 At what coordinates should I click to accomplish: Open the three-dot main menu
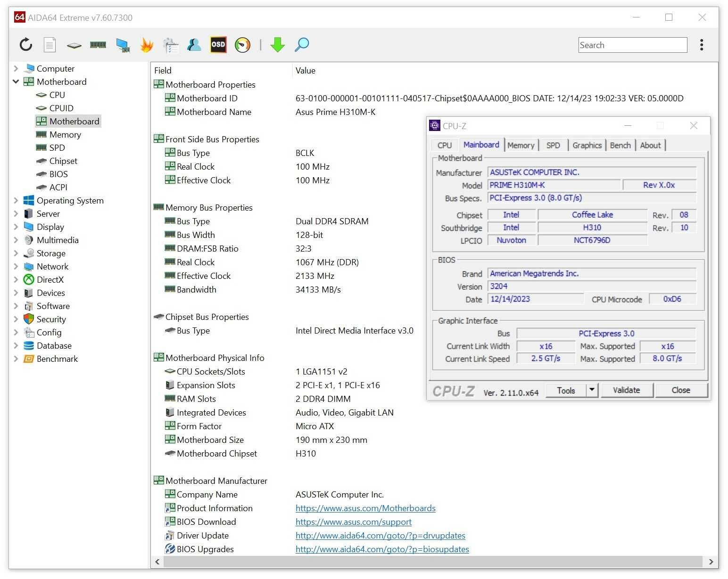pyautogui.click(x=702, y=45)
